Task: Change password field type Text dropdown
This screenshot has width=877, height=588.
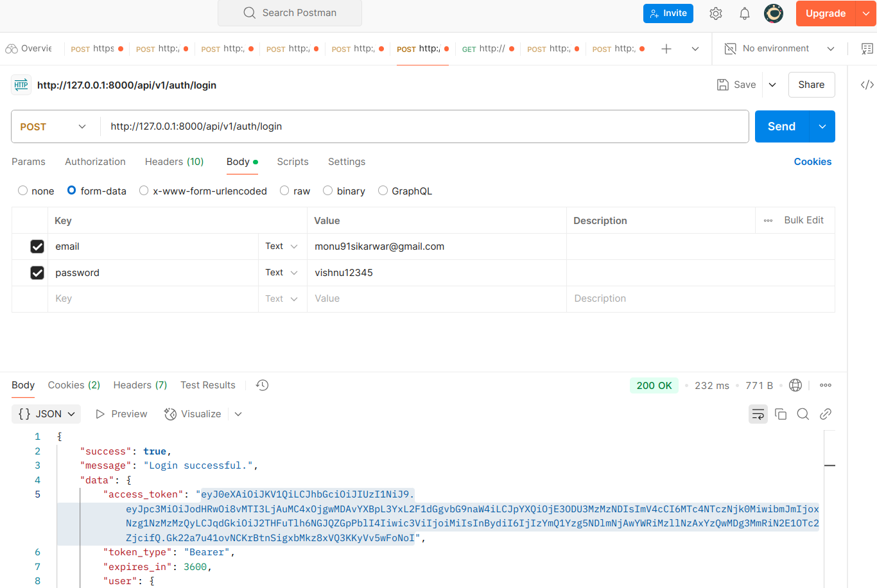Action: click(282, 273)
